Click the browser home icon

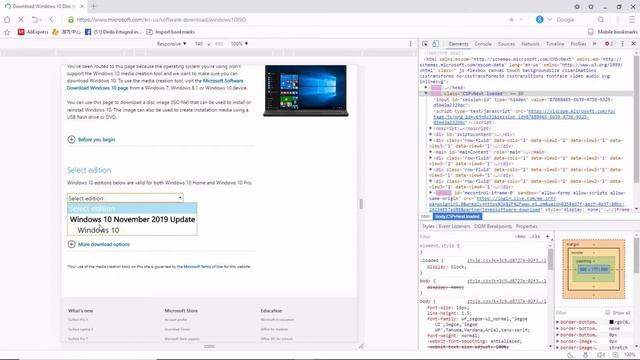(7, 20)
